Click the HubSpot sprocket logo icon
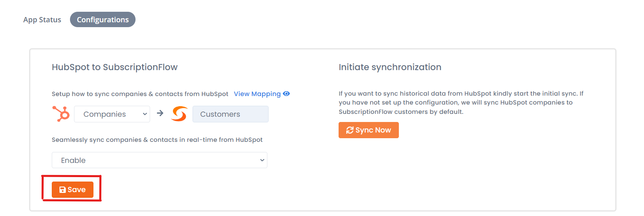This screenshot has height=216, width=644. click(61, 114)
